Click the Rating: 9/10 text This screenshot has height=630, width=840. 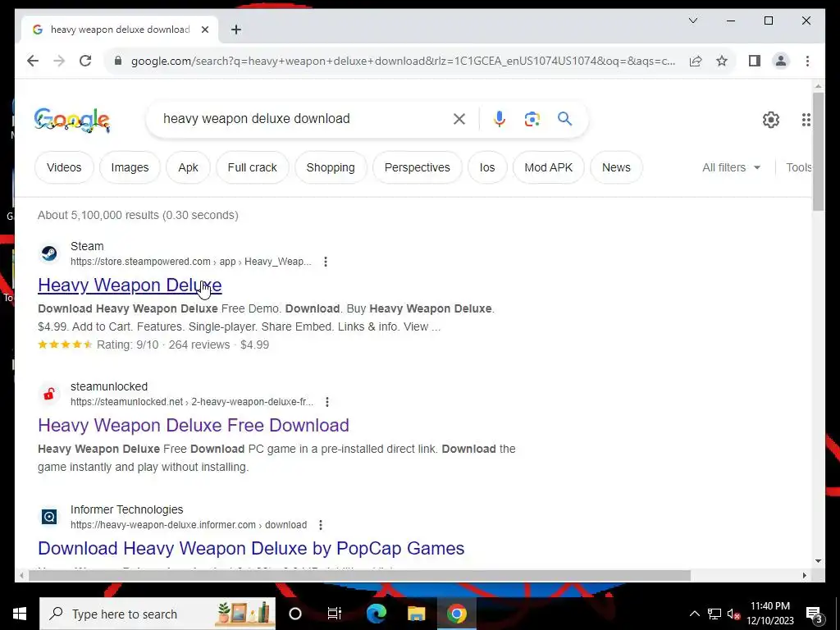(x=127, y=345)
